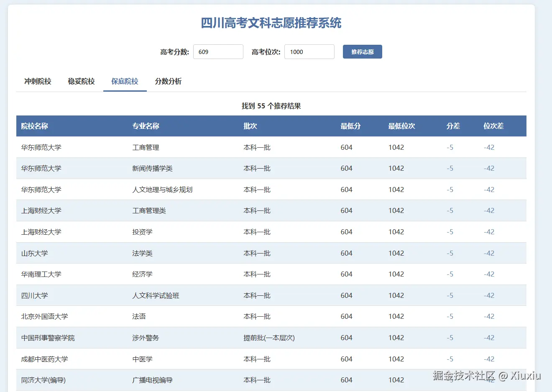
Task: Click 华东师范大学 in the 新闻传播学类 row
Action: pyautogui.click(x=41, y=168)
